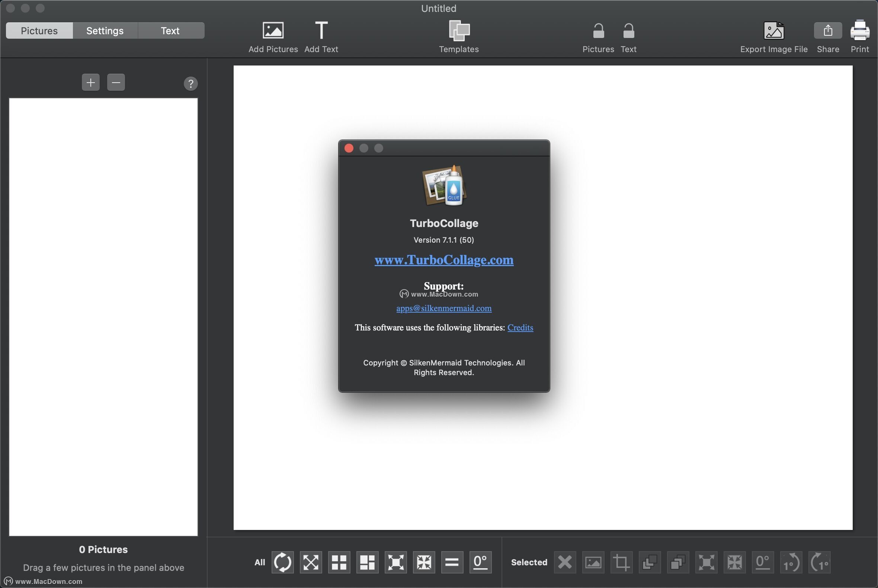This screenshot has height=588, width=878.
Task: Click the four-square grid layout icon
Action: pos(339,562)
